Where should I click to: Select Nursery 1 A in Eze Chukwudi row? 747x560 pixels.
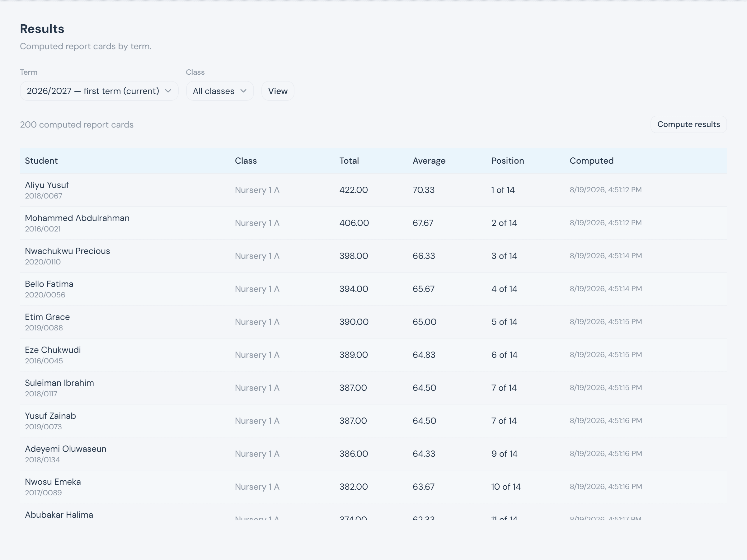coord(257,355)
